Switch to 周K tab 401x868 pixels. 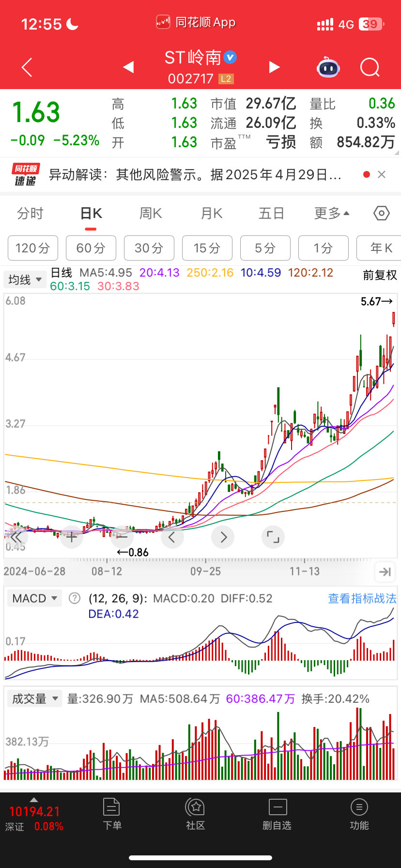pyautogui.click(x=151, y=213)
